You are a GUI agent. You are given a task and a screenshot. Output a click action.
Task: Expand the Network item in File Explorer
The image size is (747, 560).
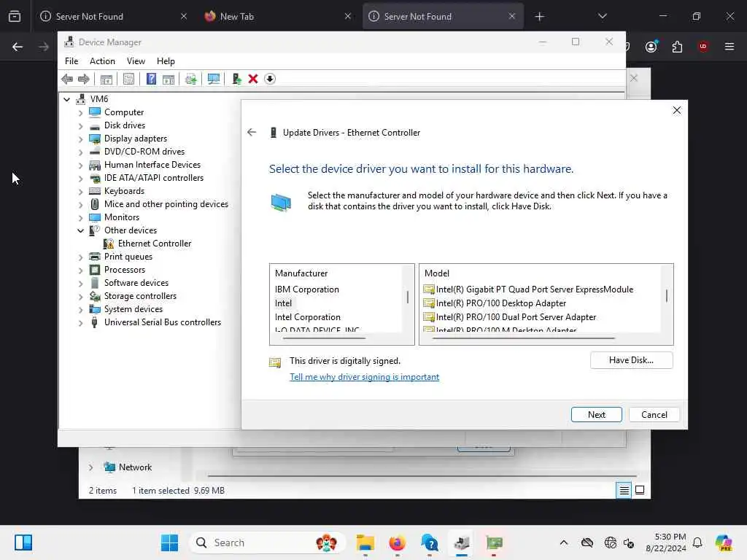coord(90,467)
